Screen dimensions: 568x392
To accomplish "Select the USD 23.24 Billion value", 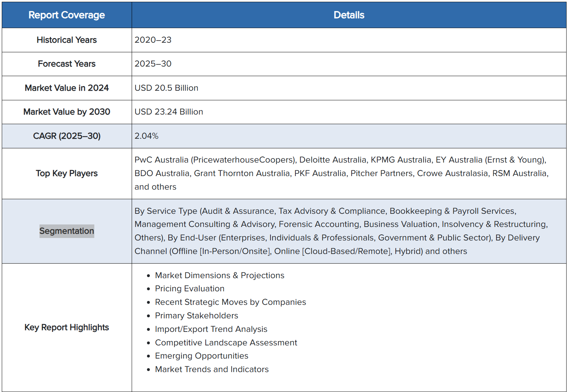I will coord(169,112).
